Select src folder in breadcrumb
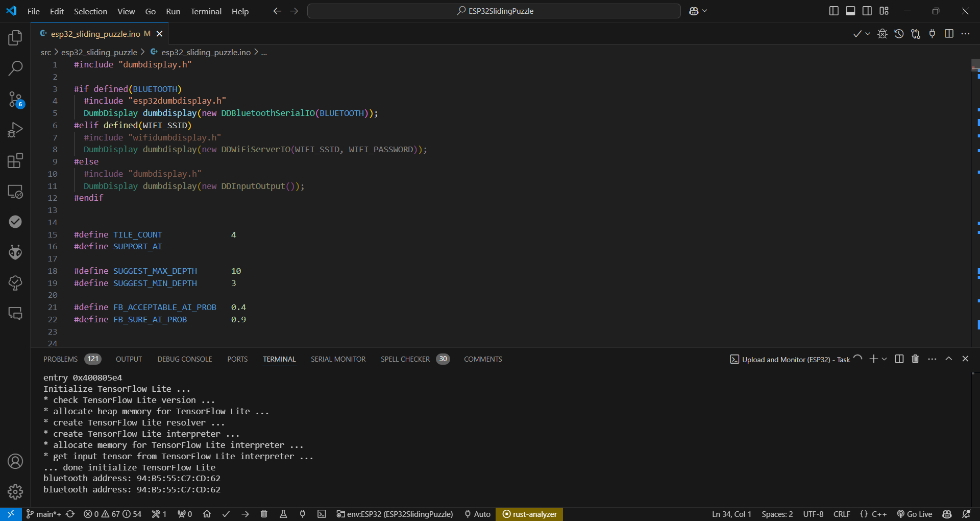The width and height of the screenshot is (980, 521). click(x=46, y=53)
